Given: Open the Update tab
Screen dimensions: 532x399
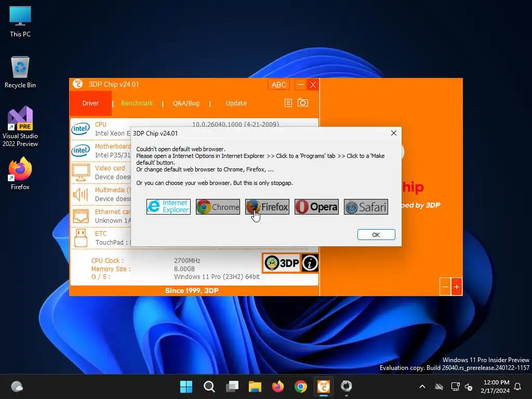Looking at the screenshot, I should coord(236,103).
